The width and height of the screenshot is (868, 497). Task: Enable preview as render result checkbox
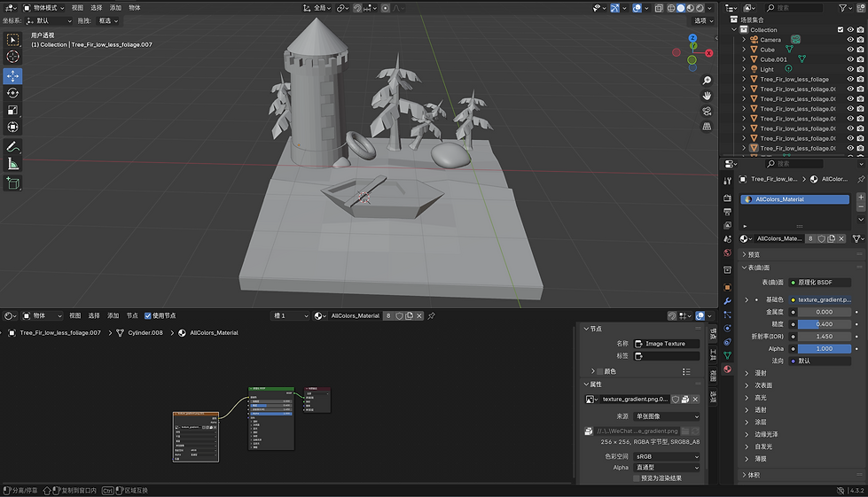click(x=637, y=478)
